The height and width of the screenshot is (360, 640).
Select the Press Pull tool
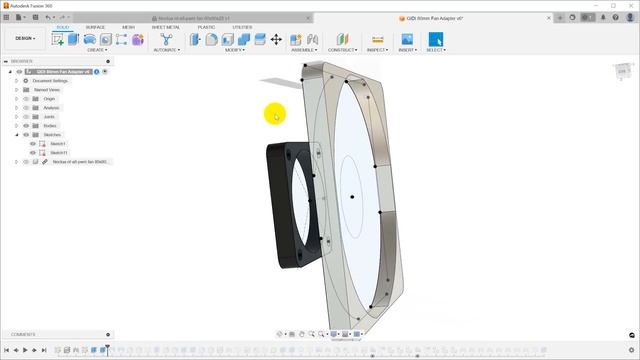[195, 40]
